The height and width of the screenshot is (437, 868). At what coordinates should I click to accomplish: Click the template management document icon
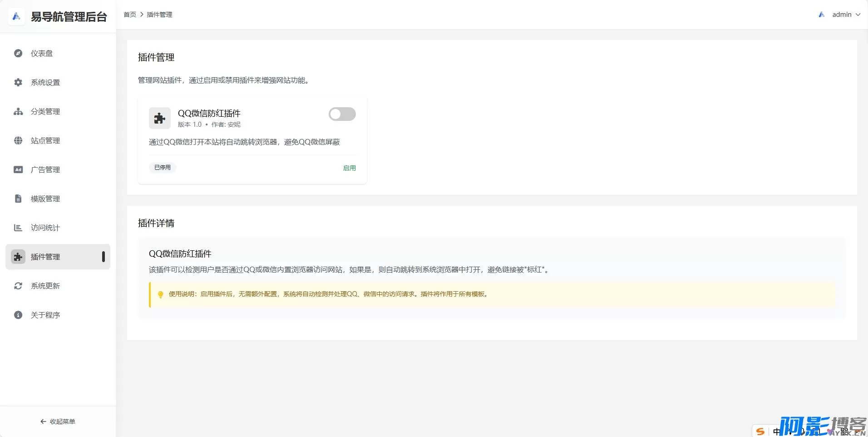18,199
